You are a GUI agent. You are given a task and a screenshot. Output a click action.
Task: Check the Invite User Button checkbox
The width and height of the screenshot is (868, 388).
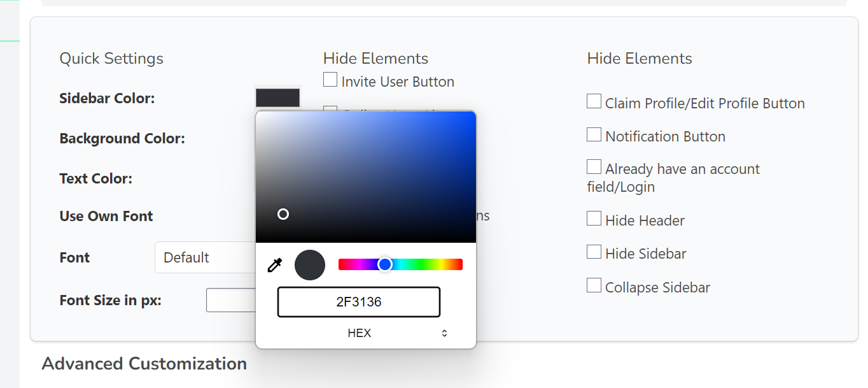(330, 80)
